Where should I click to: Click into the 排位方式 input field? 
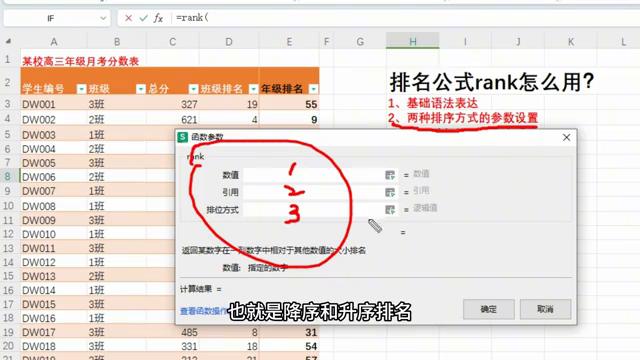pyautogui.click(x=313, y=210)
